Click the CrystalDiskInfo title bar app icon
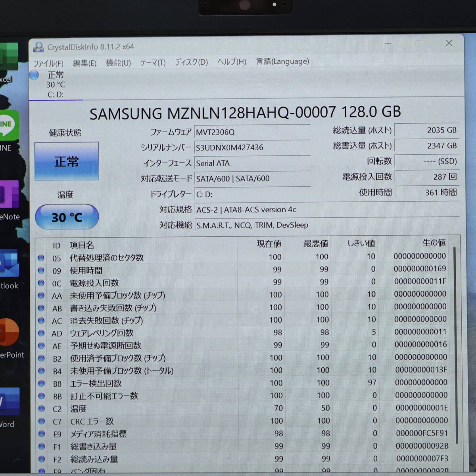Image resolution: width=476 pixels, height=476 pixels. click(38, 47)
